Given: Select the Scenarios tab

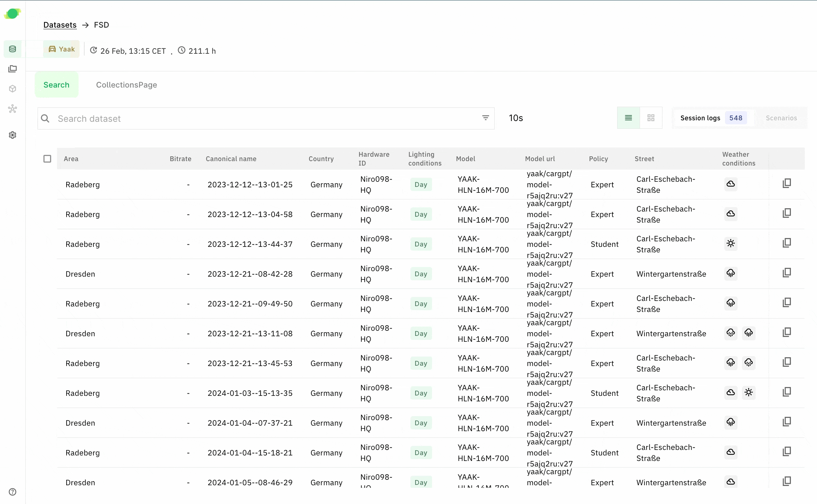Looking at the screenshot, I should [x=781, y=118].
